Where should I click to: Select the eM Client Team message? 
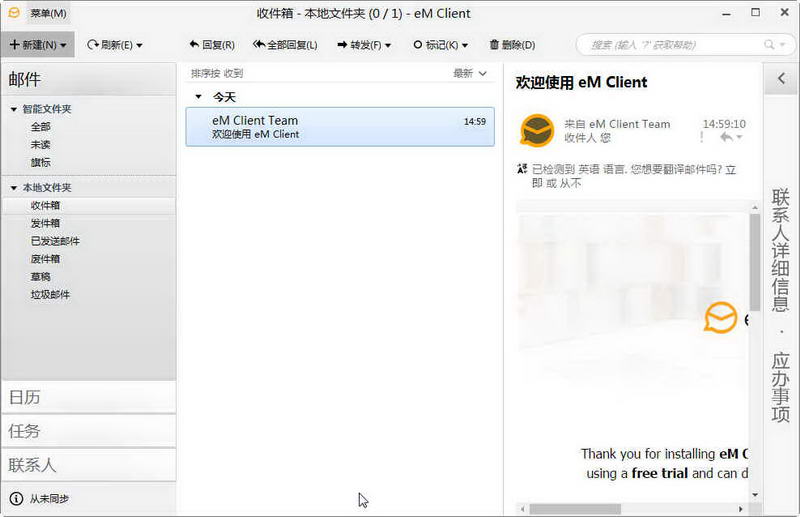coord(340,127)
